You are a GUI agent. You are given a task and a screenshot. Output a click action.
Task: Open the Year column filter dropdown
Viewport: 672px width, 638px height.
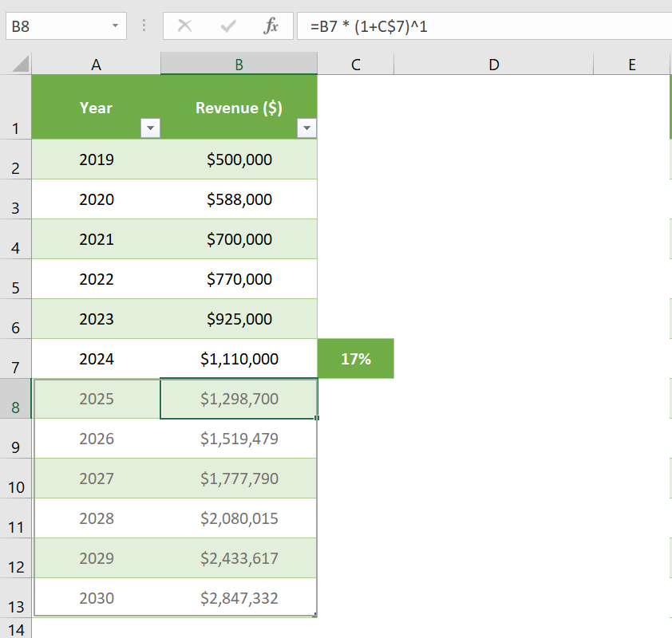coord(150,128)
